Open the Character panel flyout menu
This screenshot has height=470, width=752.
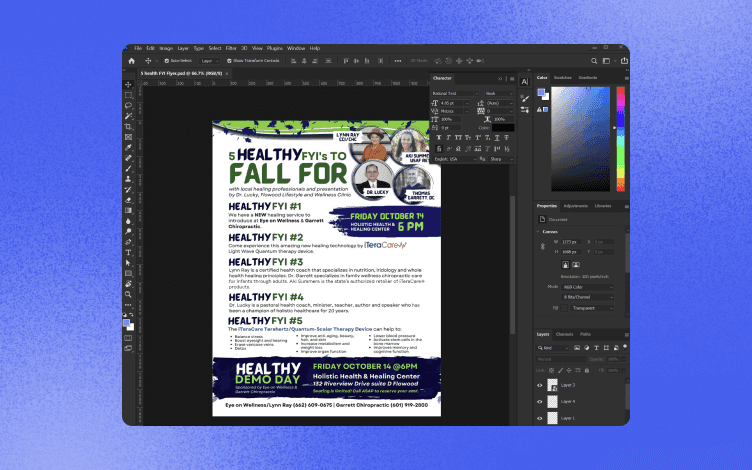pyautogui.click(x=512, y=79)
